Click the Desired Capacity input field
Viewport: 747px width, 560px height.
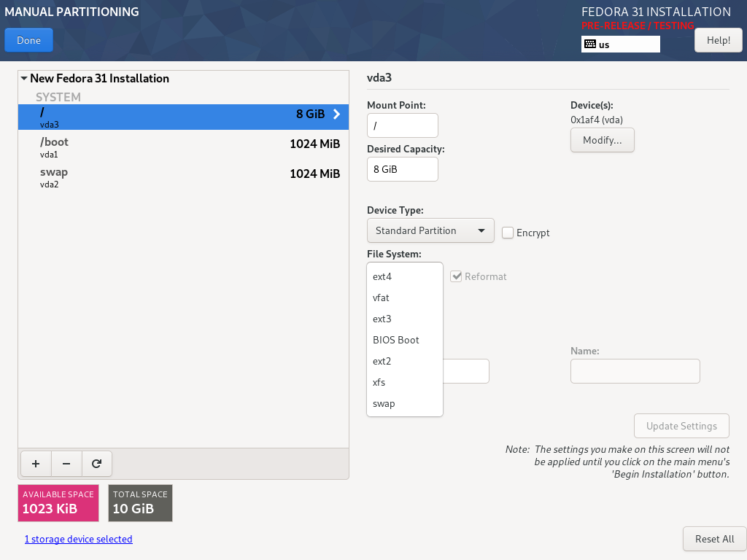403,169
